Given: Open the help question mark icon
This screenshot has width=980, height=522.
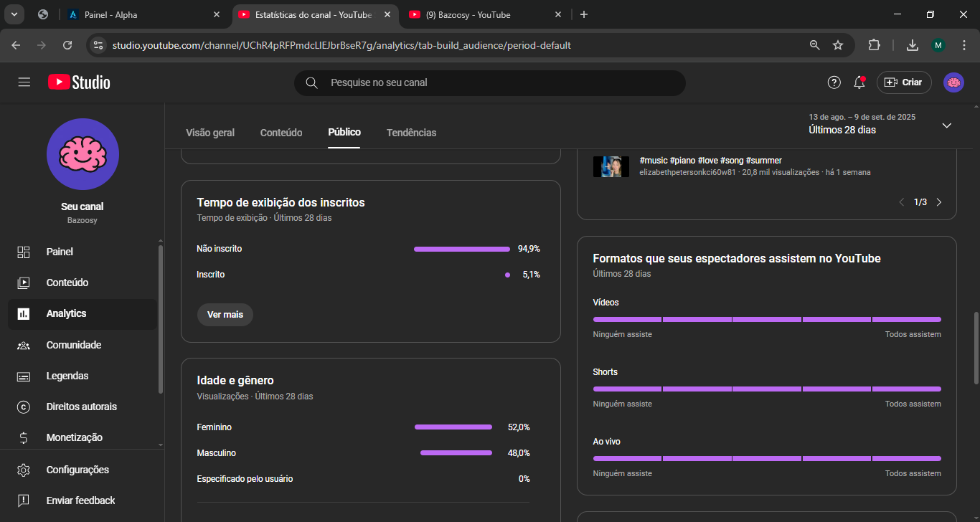Looking at the screenshot, I should (x=834, y=82).
